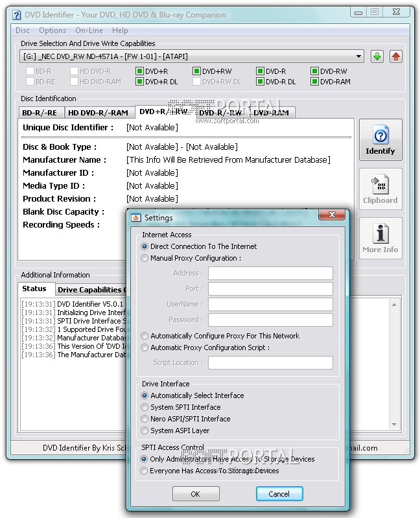Open the Disc menu
Image resolution: width=420 pixels, height=518 pixels.
pos(23,30)
